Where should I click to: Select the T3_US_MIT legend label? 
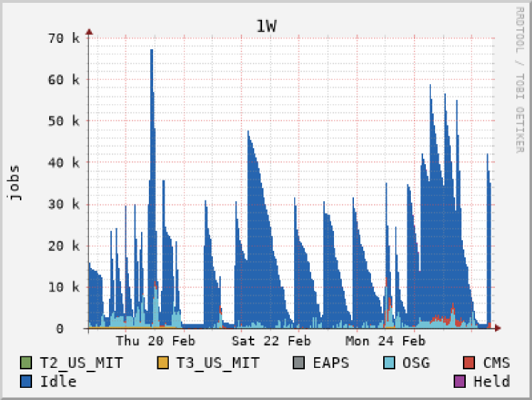point(218,363)
